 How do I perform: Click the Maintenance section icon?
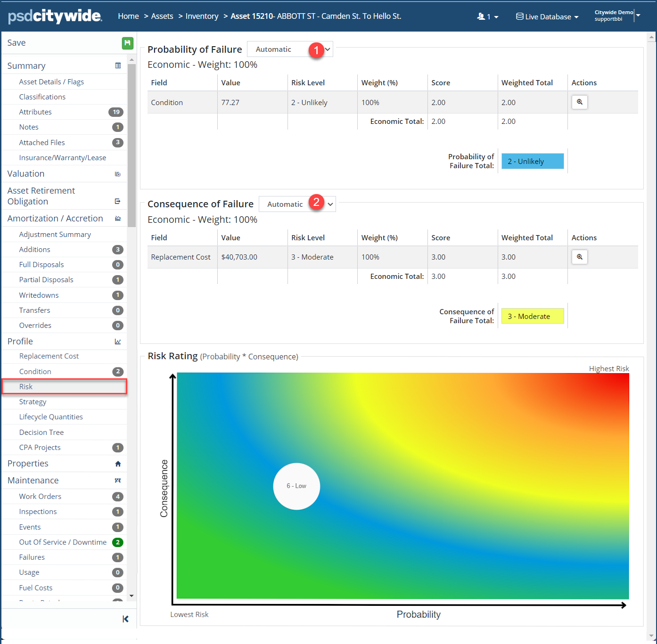[118, 481]
